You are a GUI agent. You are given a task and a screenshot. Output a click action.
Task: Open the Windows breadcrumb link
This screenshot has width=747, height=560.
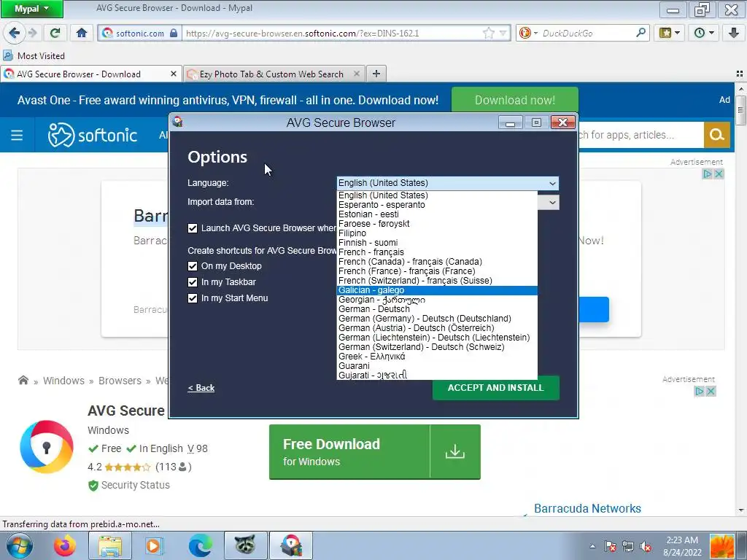[64, 381]
